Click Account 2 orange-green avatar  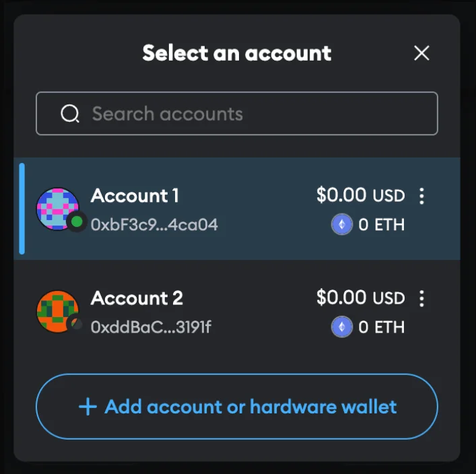(x=57, y=312)
